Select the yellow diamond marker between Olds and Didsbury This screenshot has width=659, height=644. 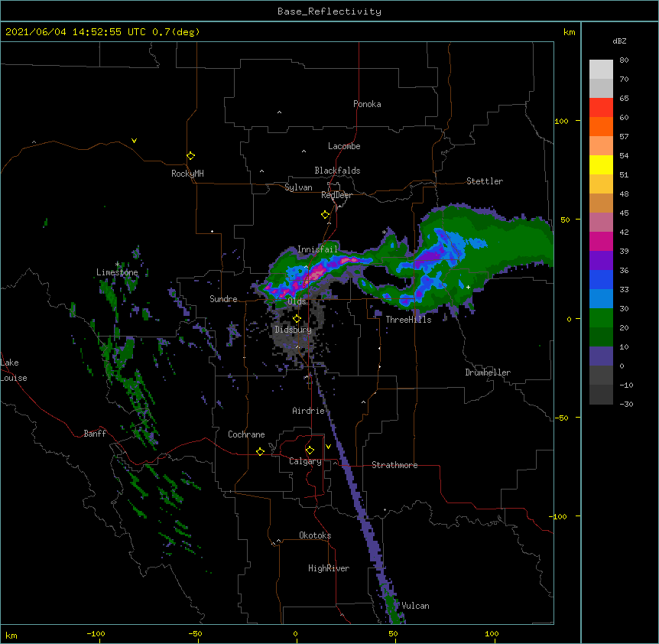click(x=297, y=319)
